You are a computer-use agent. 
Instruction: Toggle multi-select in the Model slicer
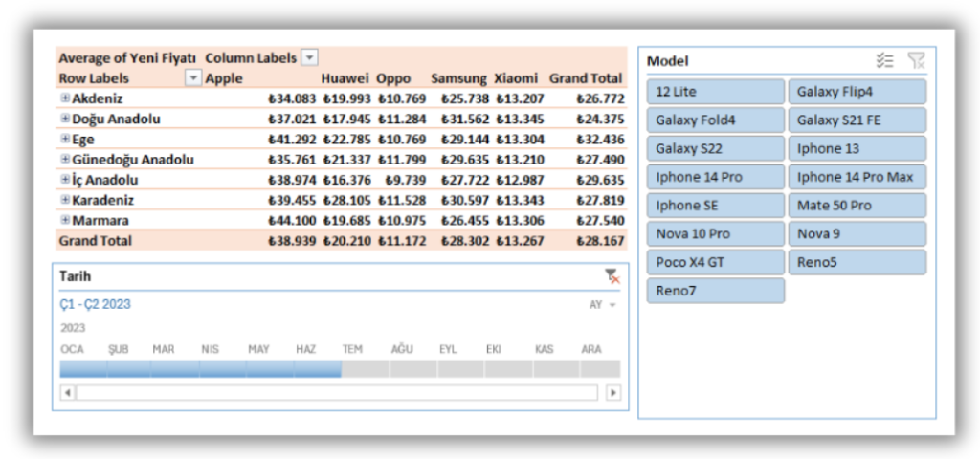pos(885,60)
